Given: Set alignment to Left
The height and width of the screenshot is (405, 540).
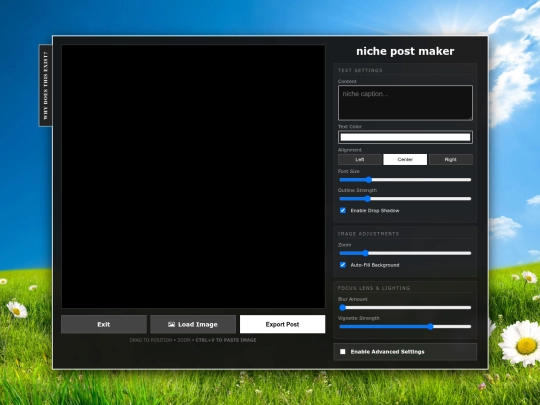Looking at the screenshot, I should pos(360,159).
